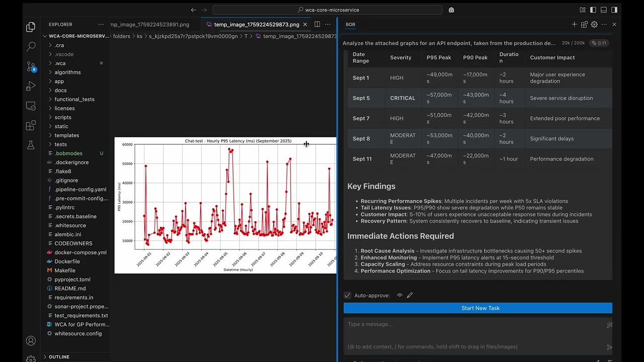Click plus icon in BOB panel header
The image size is (644, 362).
574,24
